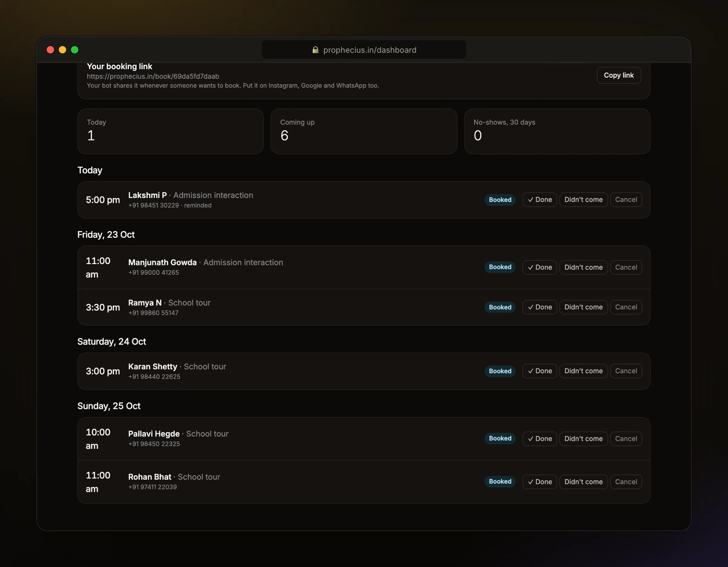Cancel Karan Shetty's booking
Screen dimensions: 728x567
coord(626,371)
